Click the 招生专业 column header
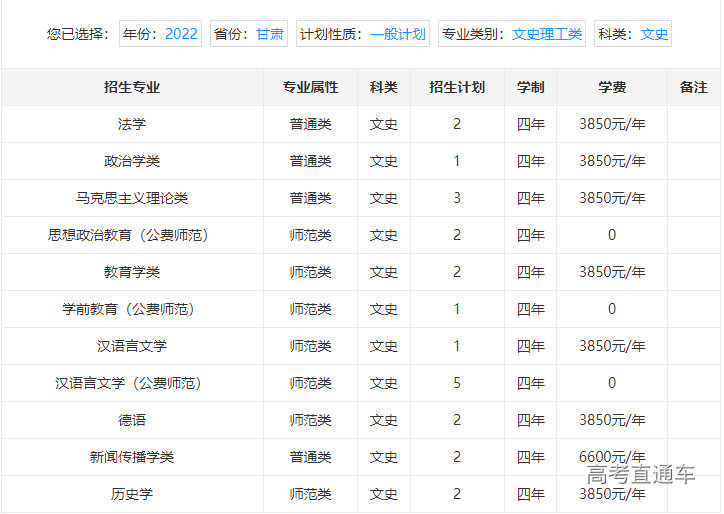 132,87
